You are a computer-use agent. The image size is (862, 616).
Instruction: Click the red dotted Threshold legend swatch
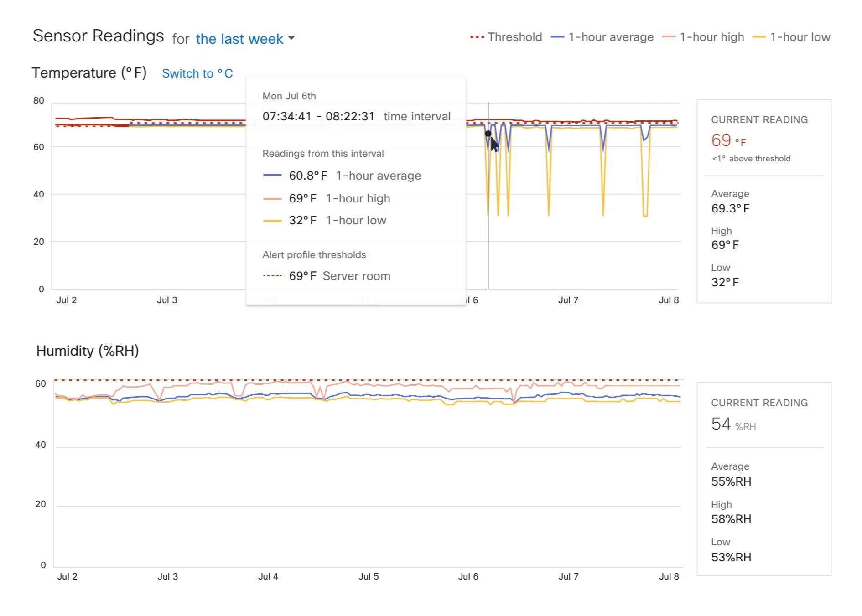[x=477, y=37]
